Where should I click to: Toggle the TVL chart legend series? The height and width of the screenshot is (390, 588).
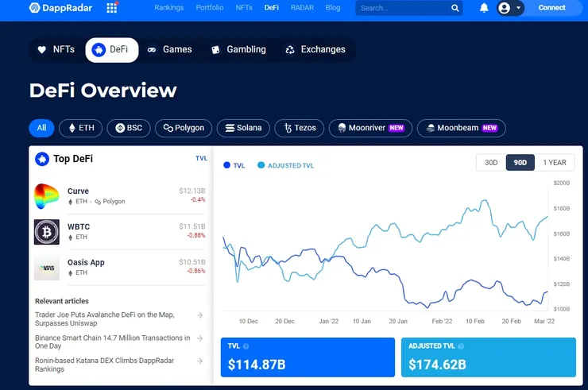pos(234,165)
